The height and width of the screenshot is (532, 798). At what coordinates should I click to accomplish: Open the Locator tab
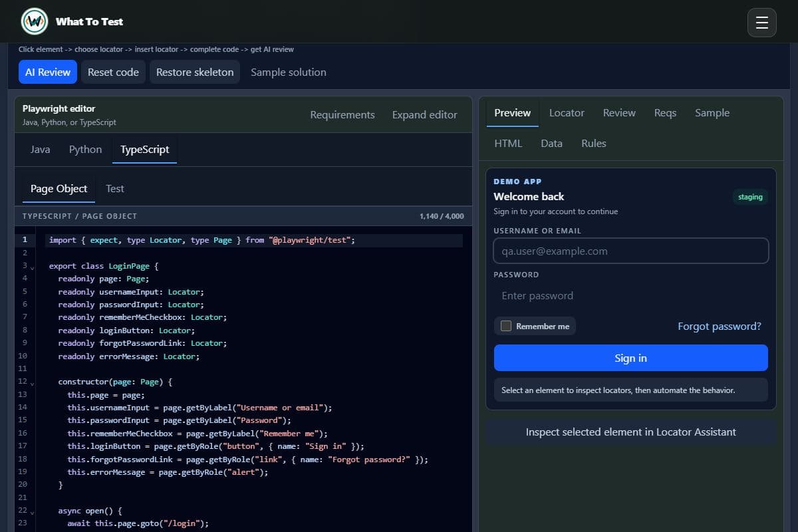coord(567,113)
